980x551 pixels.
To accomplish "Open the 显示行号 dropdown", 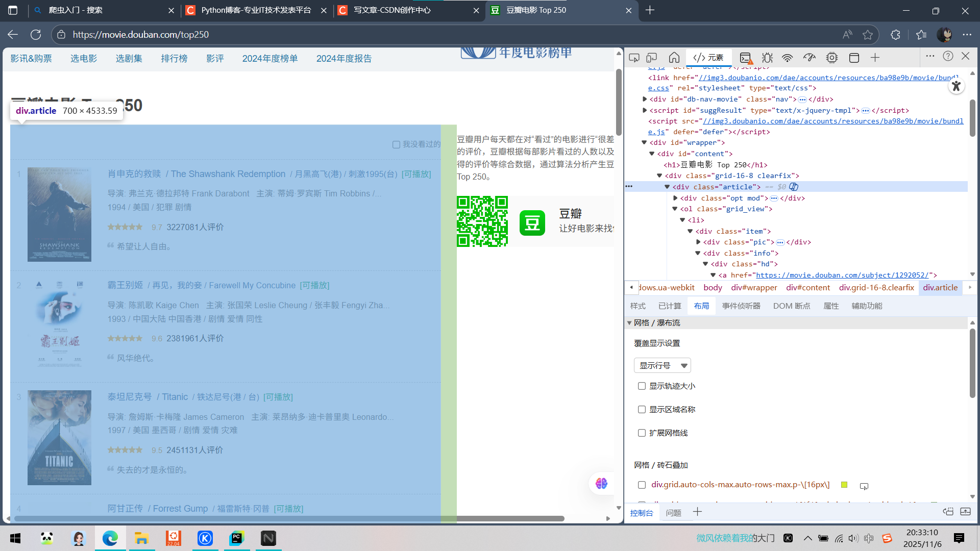I will (662, 365).
